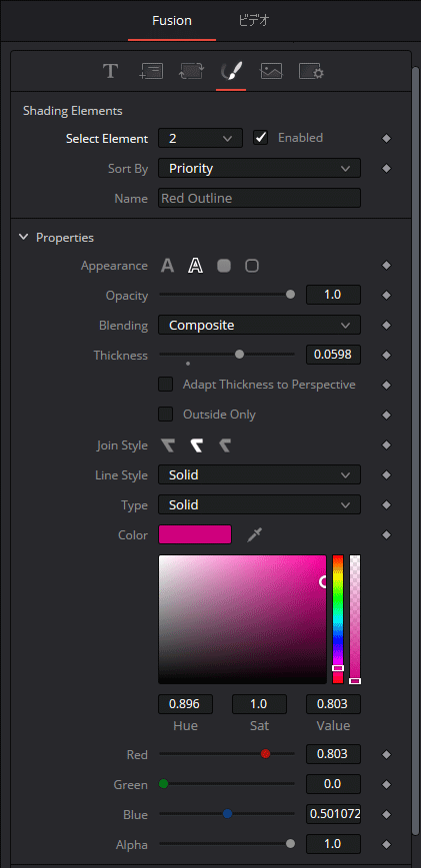Enable Adapt Thickness to Perspective

click(166, 385)
